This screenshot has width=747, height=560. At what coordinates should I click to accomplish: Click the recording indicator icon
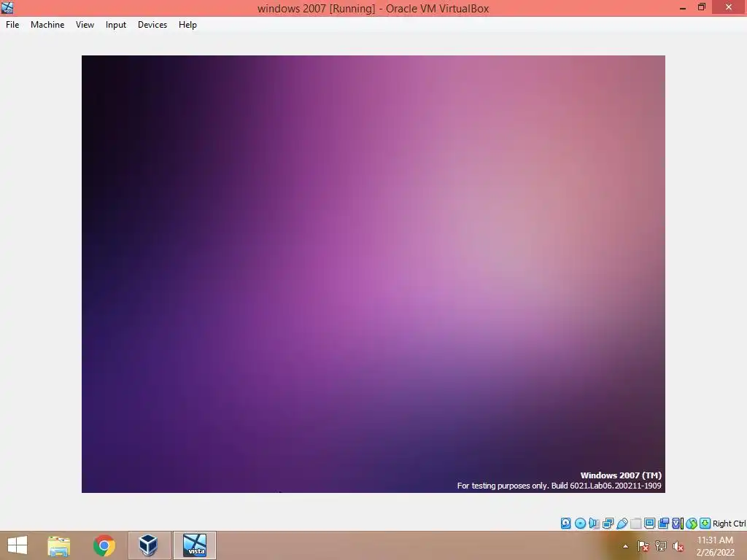[663, 524]
